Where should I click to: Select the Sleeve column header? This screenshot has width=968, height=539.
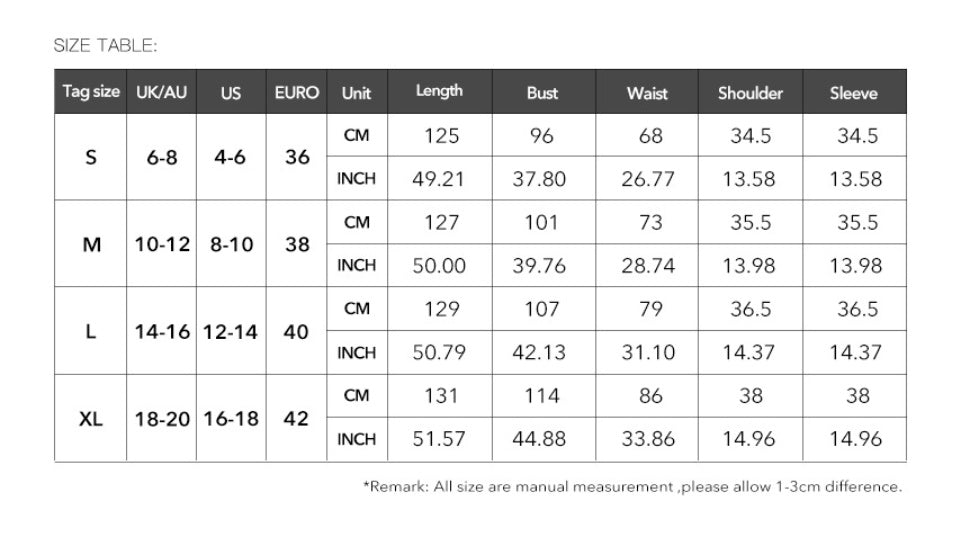(x=853, y=93)
